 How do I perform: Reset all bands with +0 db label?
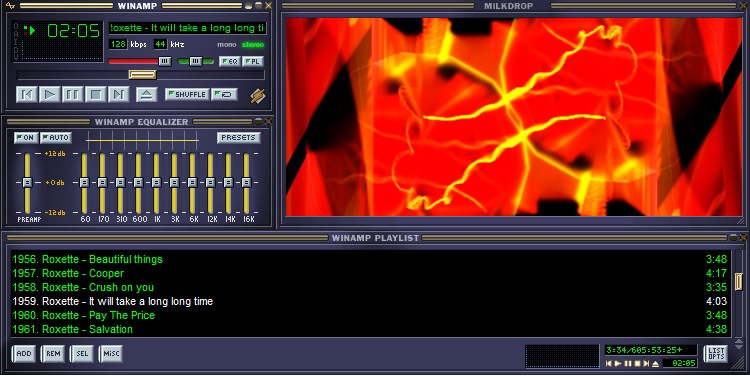point(55,183)
